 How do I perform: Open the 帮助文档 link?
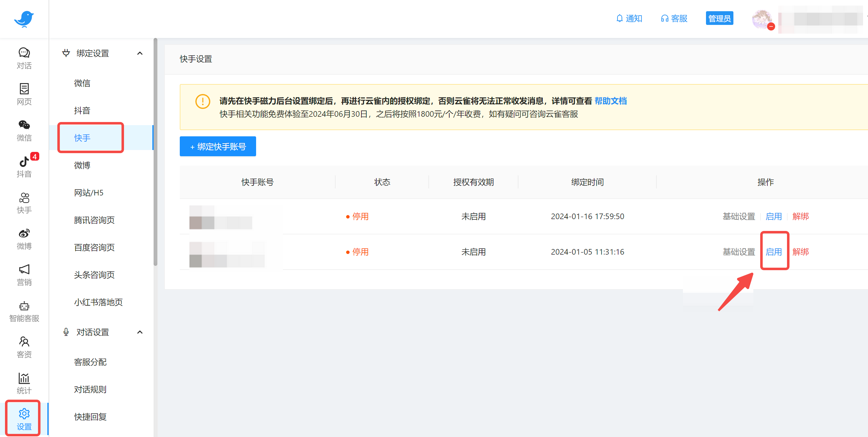click(x=611, y=101)
